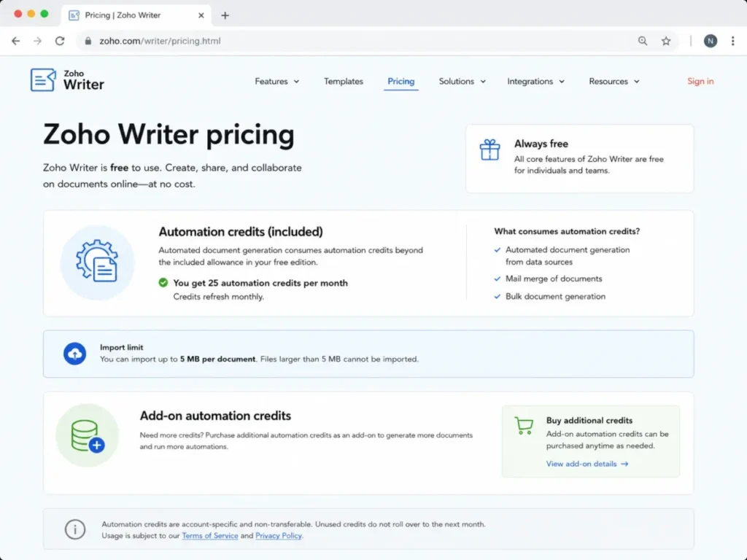Viewport: 747px width, 560px height.
Task: Click the Zoho Writer pricing heading
Action: pos(169,135)
